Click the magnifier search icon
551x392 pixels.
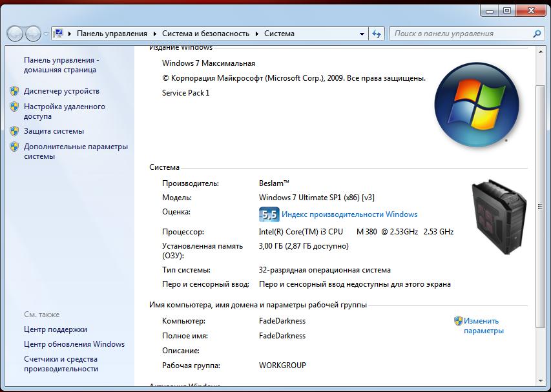pyautogui.click(x=537, y=34)
